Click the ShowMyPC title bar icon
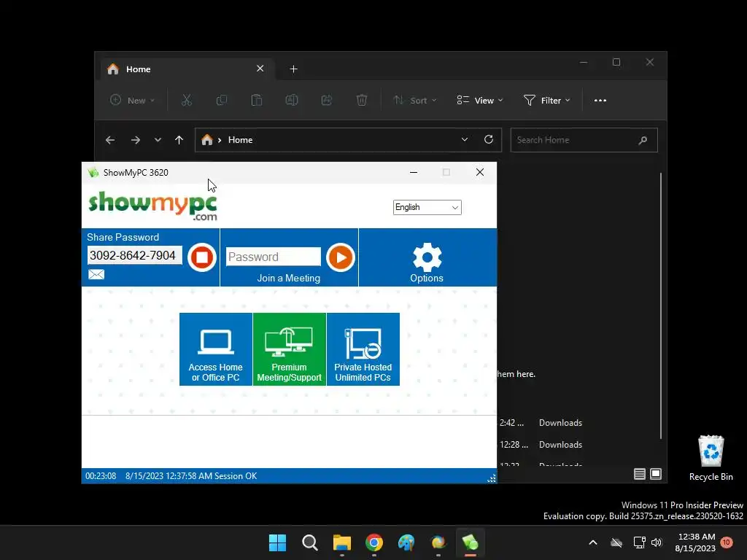This screenshot has height=560, width=747. (93, 172)
